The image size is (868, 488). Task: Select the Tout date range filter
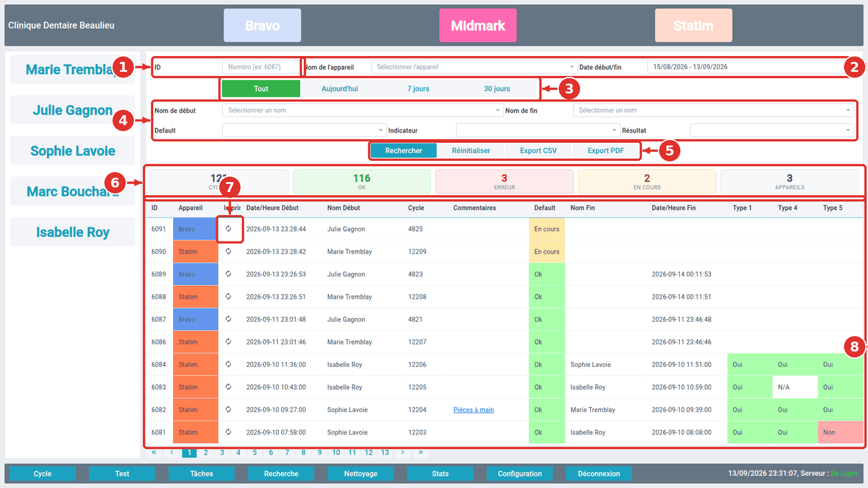point(261,89)
